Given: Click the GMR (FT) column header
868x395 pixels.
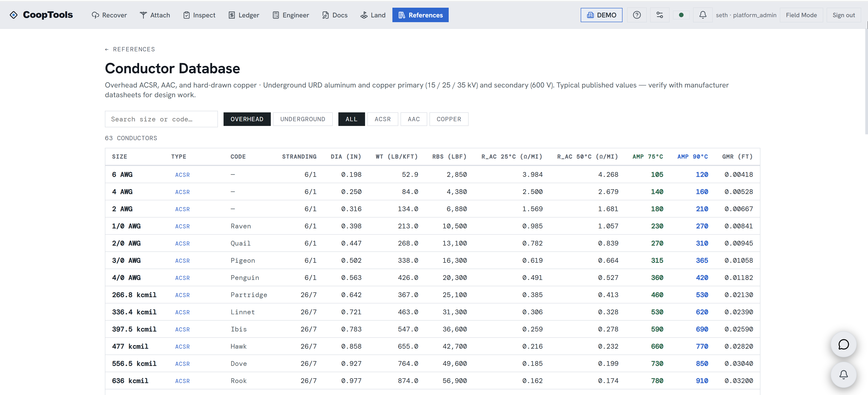Looking at the screenshot, I should pyautogui.click(x=737, y=156).
